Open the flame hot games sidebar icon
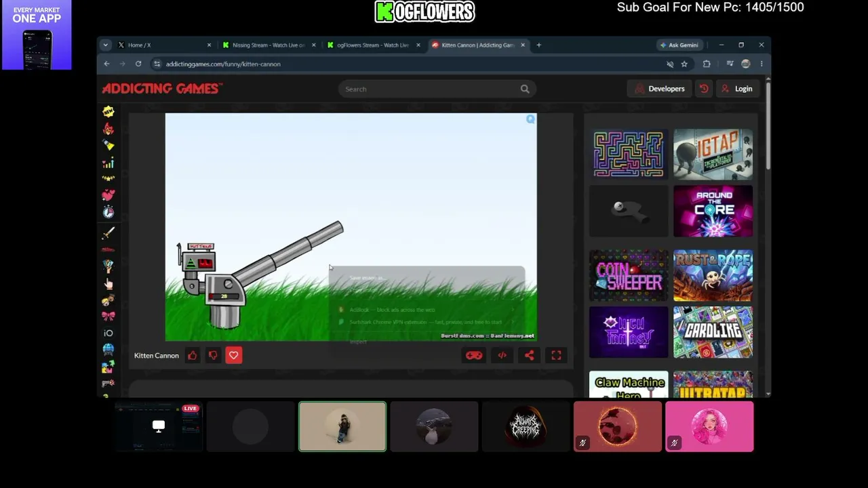Viewport: 868px width, 488px height. click(108, 129)
